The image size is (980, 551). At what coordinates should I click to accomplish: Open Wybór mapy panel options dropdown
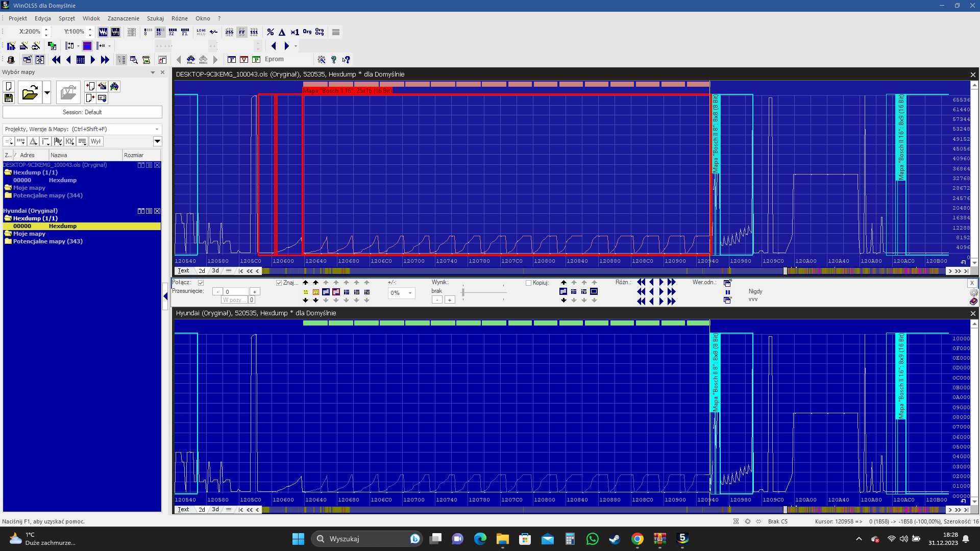pyautogui.click(x=153, y=72)
